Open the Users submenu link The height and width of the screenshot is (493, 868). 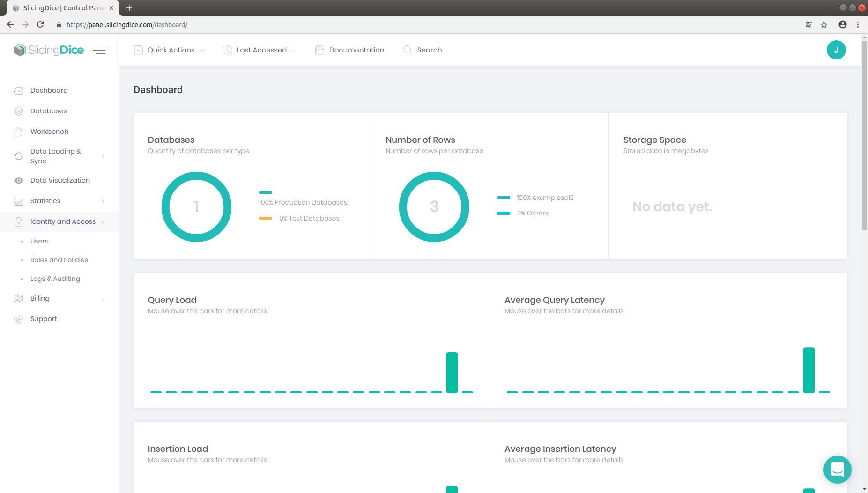pos(39,241)
